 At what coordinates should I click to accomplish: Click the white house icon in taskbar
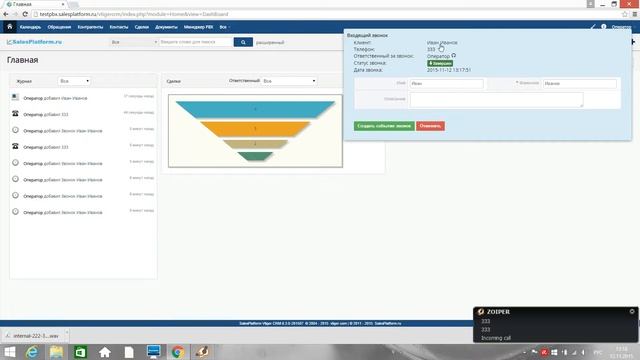(104, 352)
